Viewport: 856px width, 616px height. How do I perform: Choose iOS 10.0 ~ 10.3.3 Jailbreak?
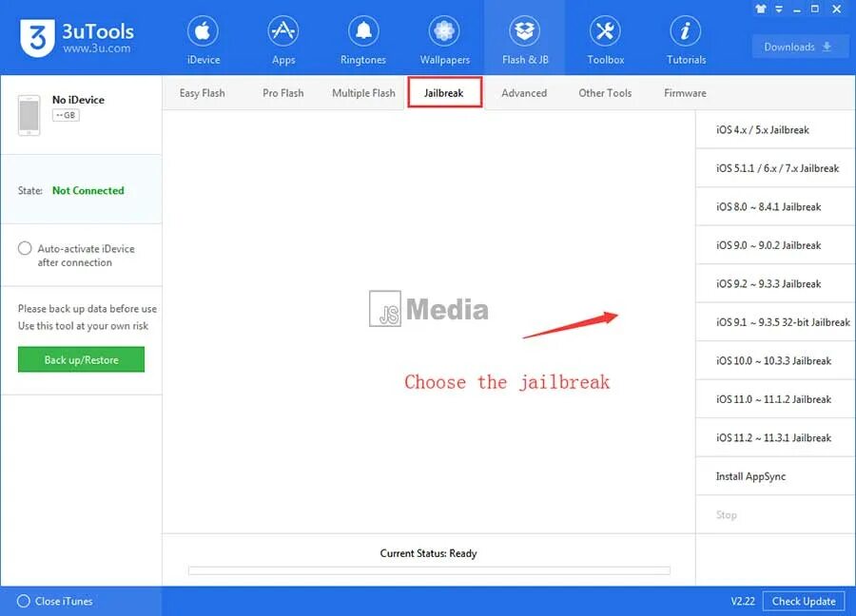click(775, 360)
